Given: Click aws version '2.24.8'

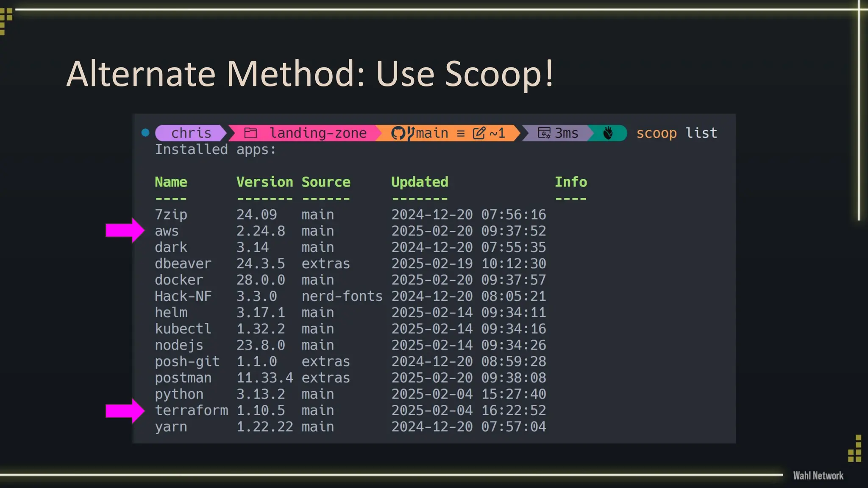Looking at the screenshot, I should pos(261,231).
